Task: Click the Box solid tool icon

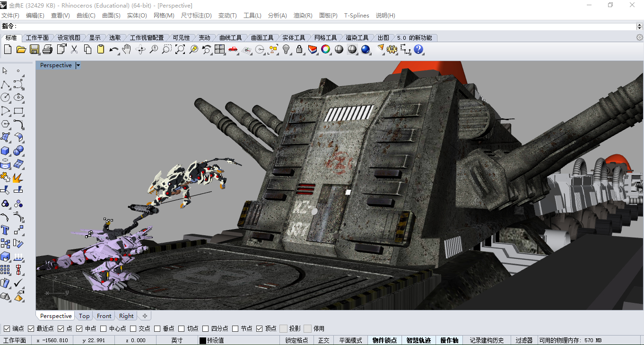Action: pyautogui.click(x=5, y=151)
